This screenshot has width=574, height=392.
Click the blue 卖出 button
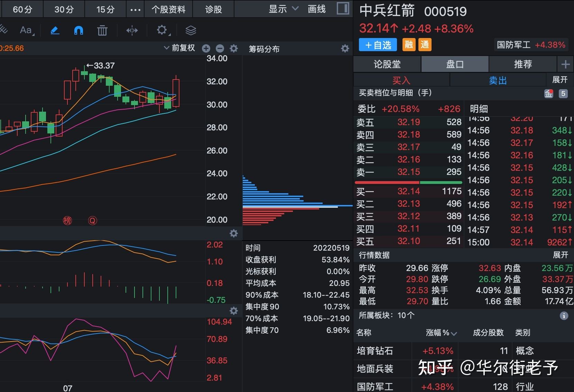[498, 80]
